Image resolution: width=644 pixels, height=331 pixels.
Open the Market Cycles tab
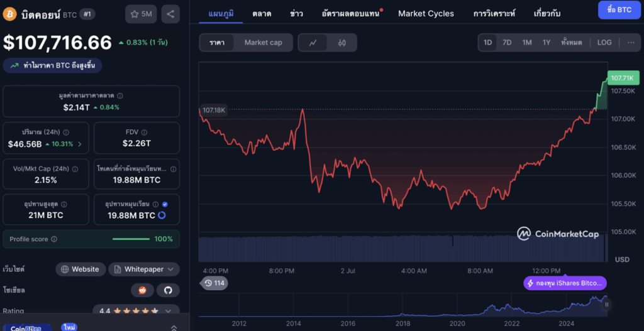(426, 13)
